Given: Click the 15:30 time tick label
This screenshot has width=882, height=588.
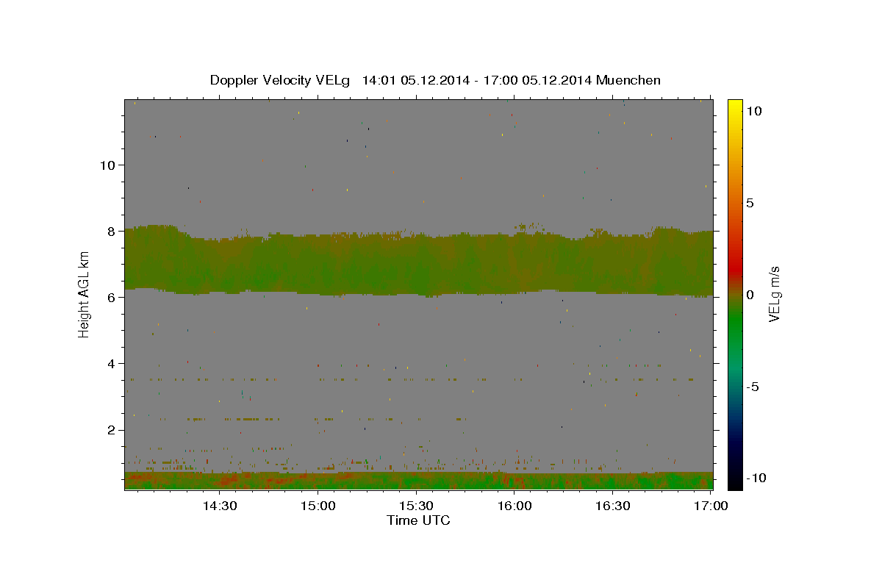Looking at the screenshot, I should point(416,506).
